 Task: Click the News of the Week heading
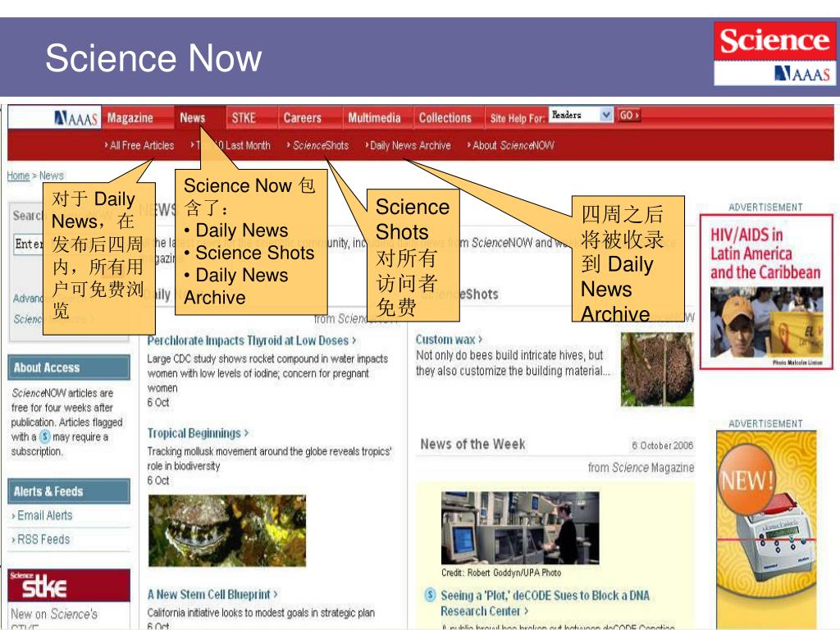tap(472, 444)
